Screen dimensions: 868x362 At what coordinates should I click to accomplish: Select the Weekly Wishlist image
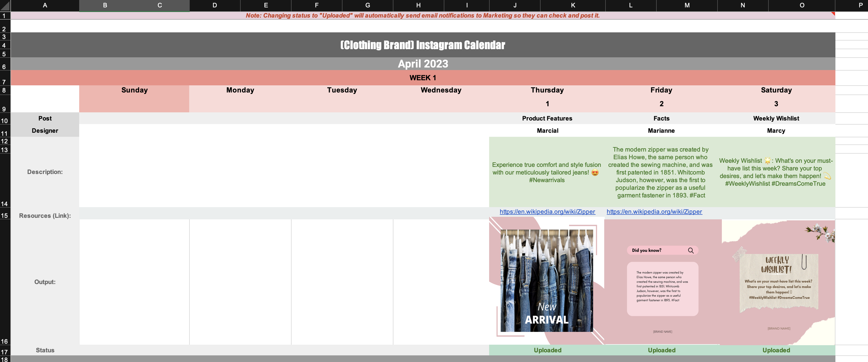(x=778, y=282)
